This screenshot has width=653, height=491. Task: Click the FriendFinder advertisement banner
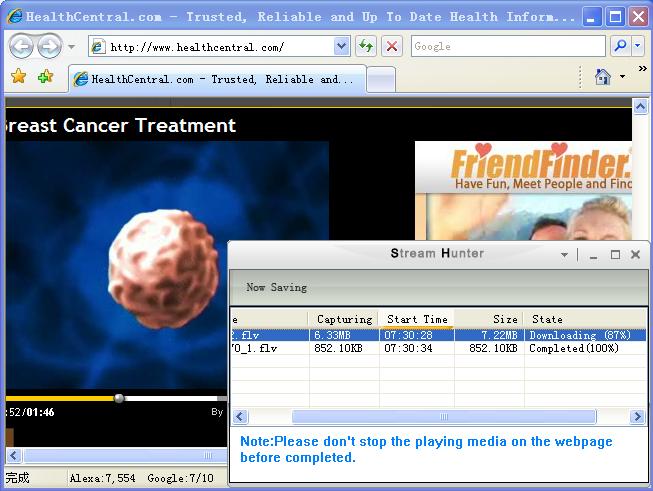[x=523, y=190]
